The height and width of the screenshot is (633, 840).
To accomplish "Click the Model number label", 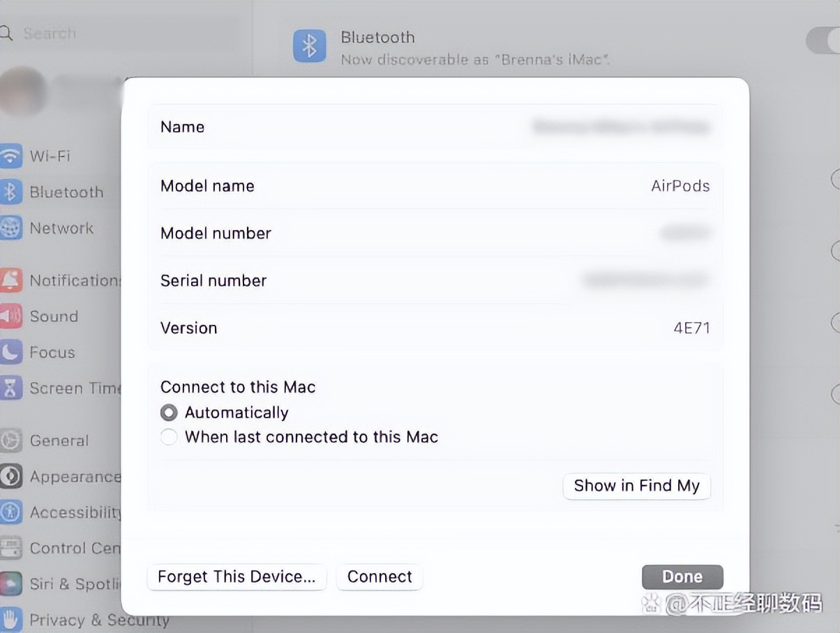I will 216,233.
